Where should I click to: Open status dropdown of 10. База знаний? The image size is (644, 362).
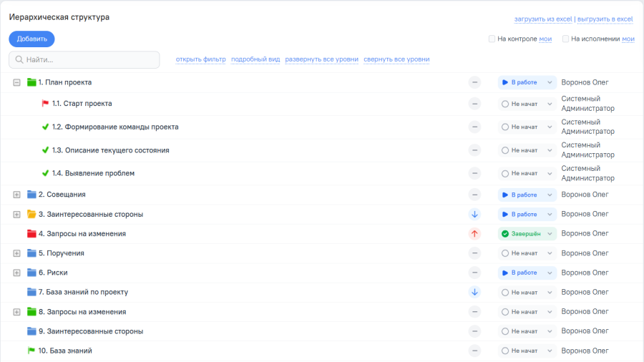coord(527,351)
